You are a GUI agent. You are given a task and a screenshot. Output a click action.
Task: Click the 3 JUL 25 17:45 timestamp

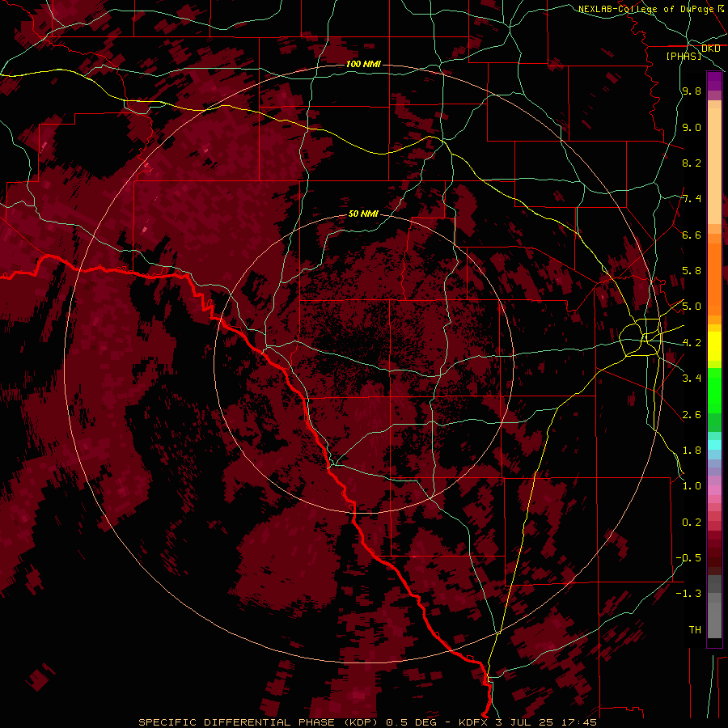tap(546, 722)
